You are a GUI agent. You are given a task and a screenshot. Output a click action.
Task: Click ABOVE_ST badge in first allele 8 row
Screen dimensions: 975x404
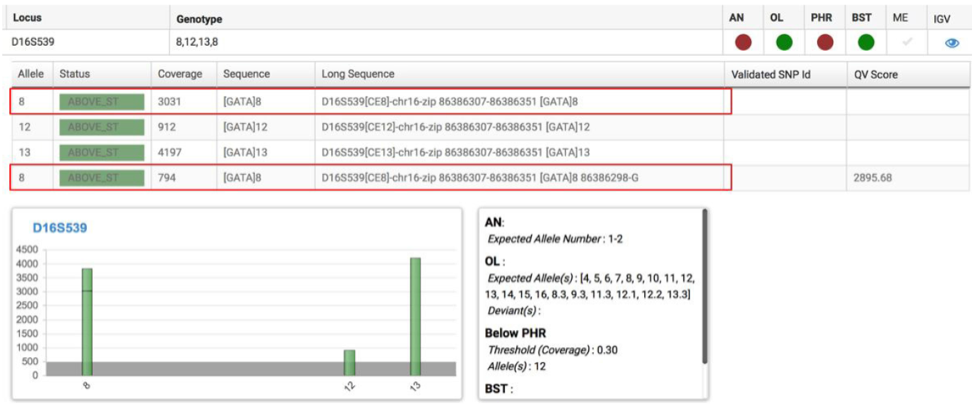(x=101, y=101)
